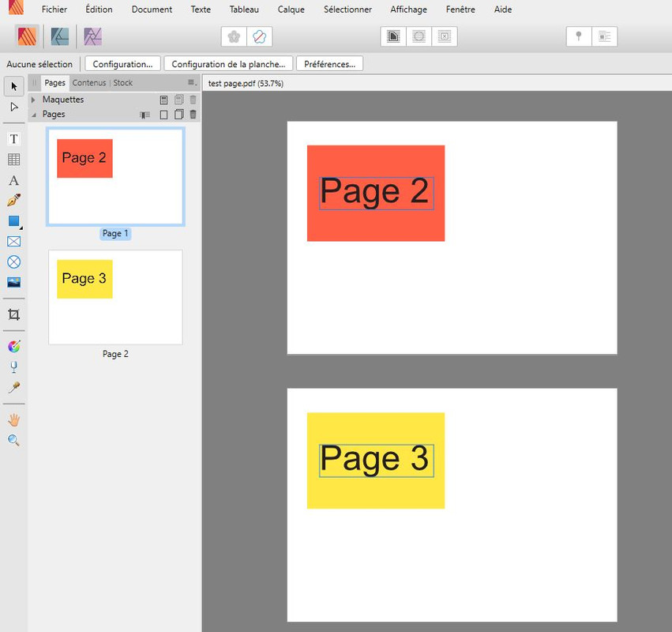
Task: Duplicate page icon in Pages row
Action: 178,115
